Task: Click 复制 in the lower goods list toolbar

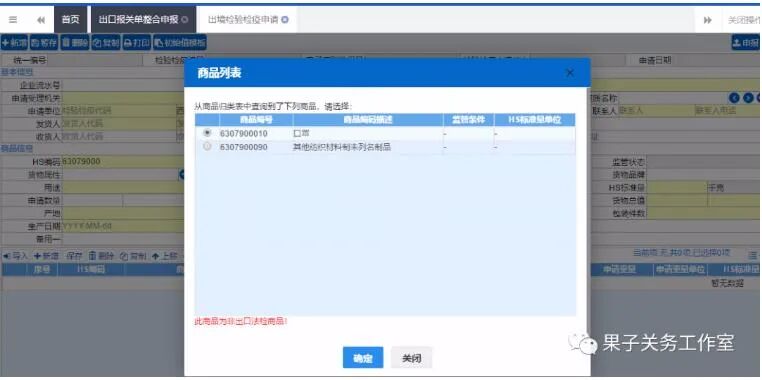Action: [133, 256]
